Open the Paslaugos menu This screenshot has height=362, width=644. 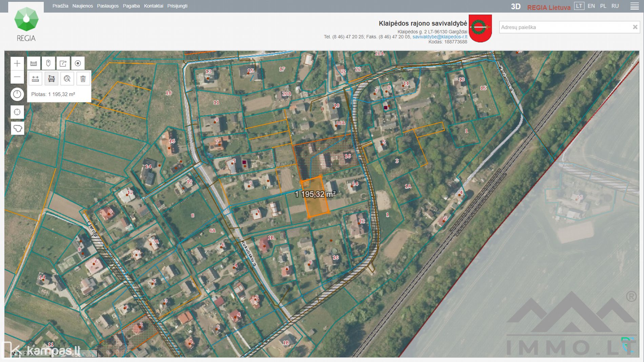tap(108, 6)
